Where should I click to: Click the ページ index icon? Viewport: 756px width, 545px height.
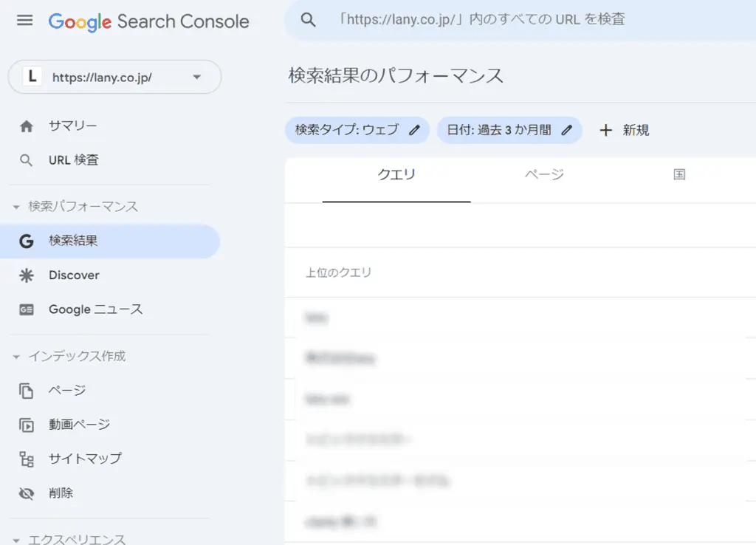[x=27, y=391]
